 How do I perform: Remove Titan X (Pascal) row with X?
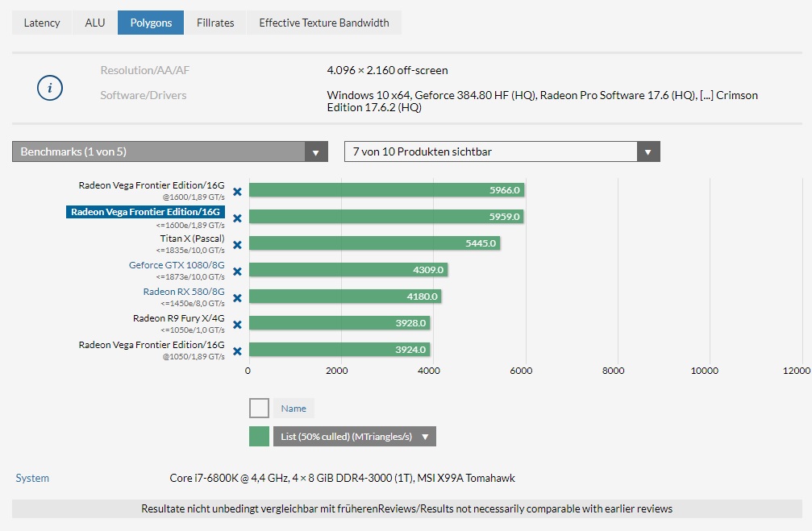point(237,245)
